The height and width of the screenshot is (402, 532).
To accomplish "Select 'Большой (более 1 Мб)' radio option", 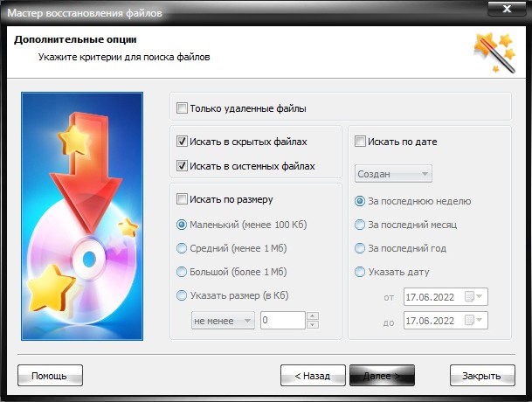I will pyautogui.click(x=182, y=272).
